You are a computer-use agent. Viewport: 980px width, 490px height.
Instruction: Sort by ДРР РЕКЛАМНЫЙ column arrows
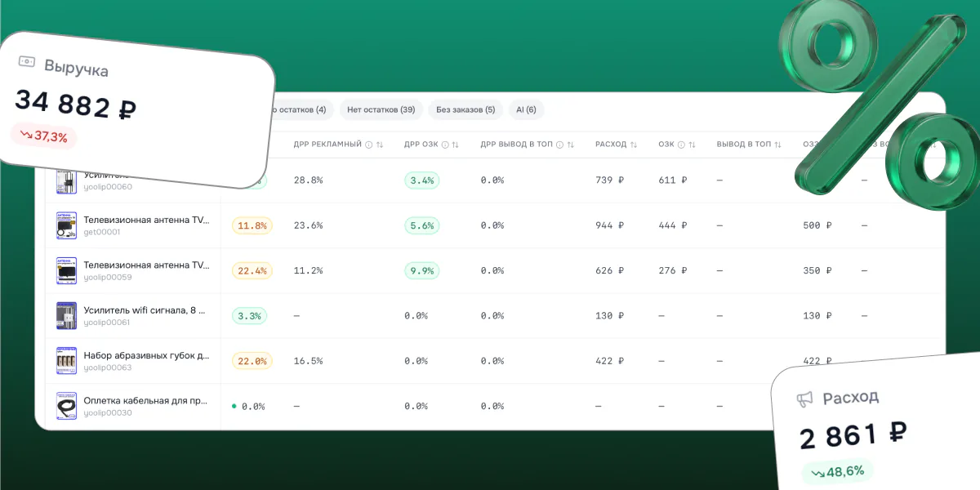click(380, 145)
